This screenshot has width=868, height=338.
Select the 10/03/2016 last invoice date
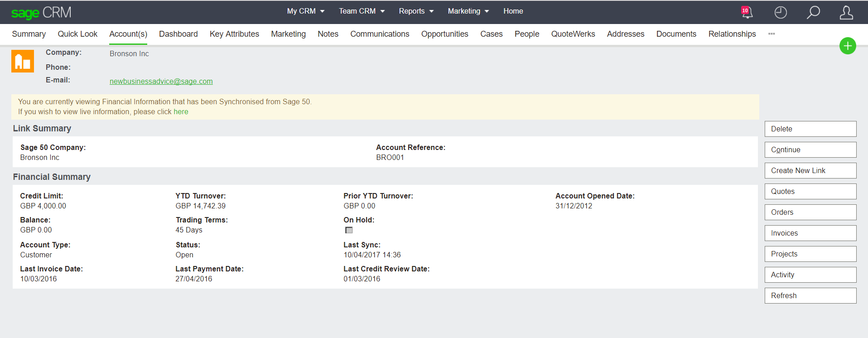[39, 279]
